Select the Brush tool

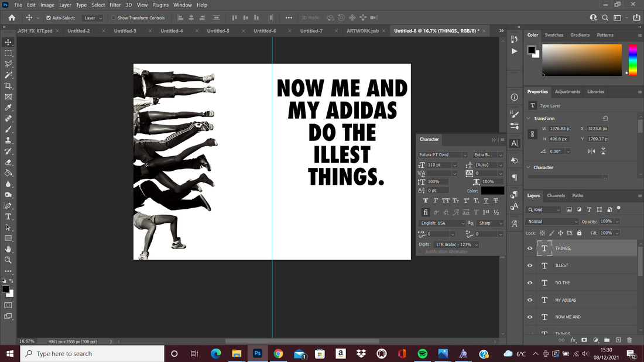8,129
